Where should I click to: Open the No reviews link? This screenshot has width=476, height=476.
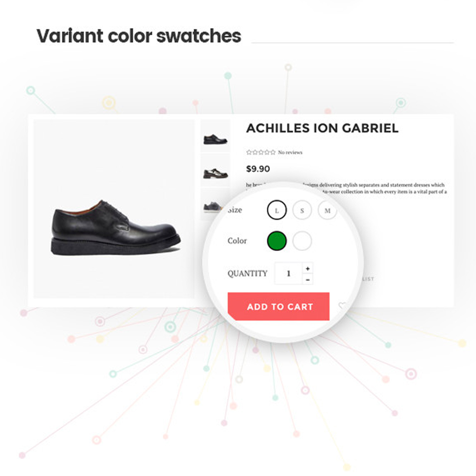tap(290, 152)
